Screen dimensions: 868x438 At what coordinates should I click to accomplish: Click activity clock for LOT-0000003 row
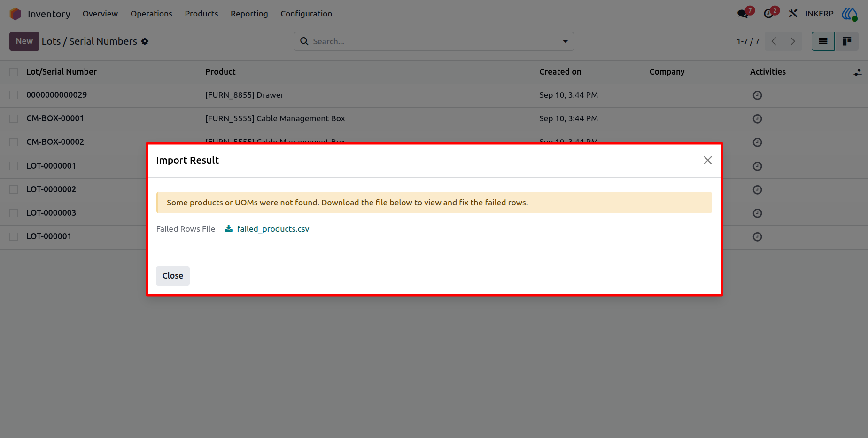pos(757,213)
